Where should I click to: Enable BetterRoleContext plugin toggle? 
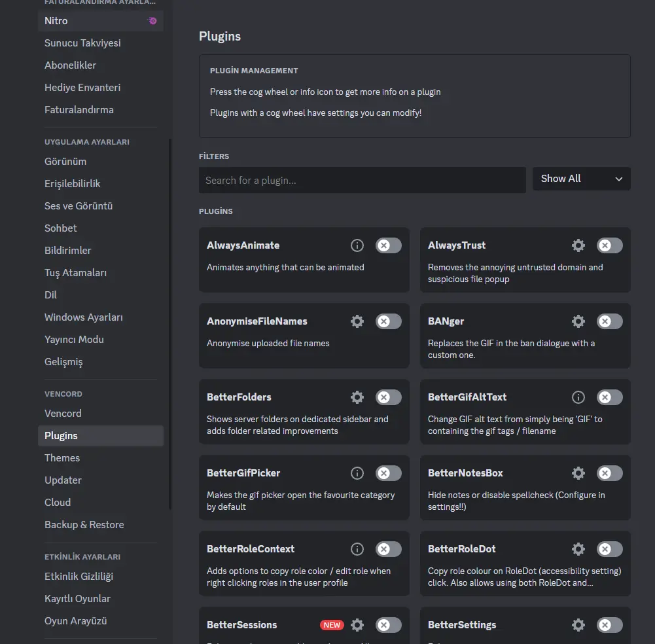pyautogui.click(x=389, y=549)
